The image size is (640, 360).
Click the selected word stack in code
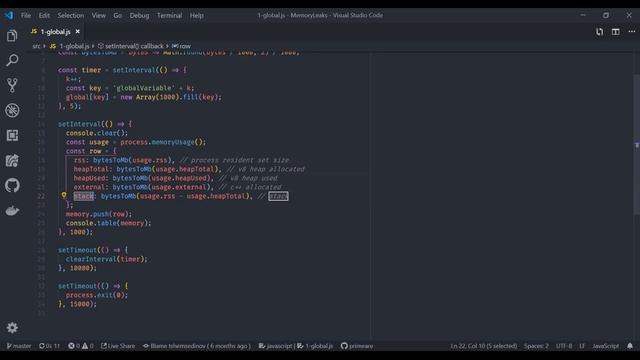[84, 196]
